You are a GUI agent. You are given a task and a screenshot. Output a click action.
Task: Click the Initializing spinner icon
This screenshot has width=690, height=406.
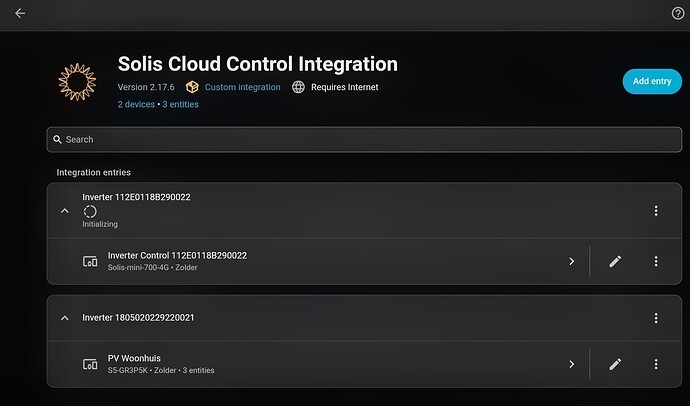tap(90, 212)
